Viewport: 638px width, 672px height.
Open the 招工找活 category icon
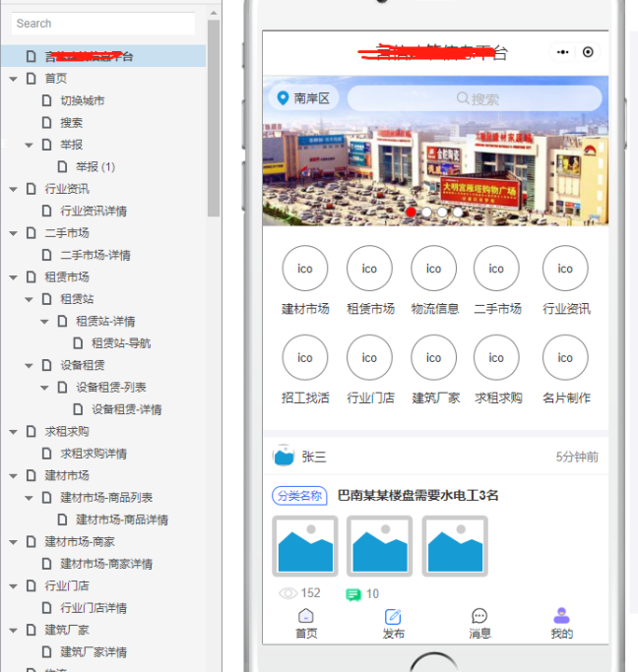tap(305, 357)
